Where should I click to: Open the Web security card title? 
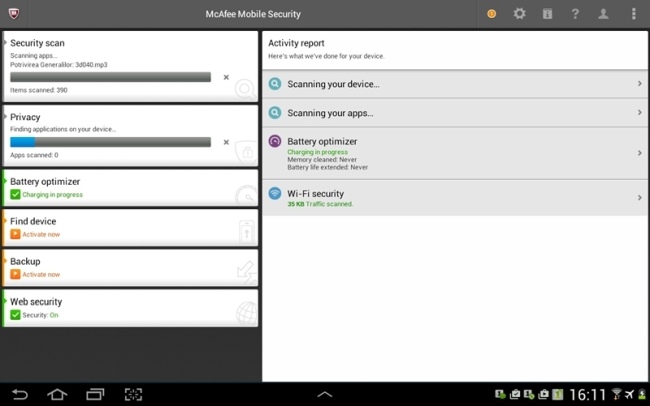pyautogui.click(x=36, y=301)
